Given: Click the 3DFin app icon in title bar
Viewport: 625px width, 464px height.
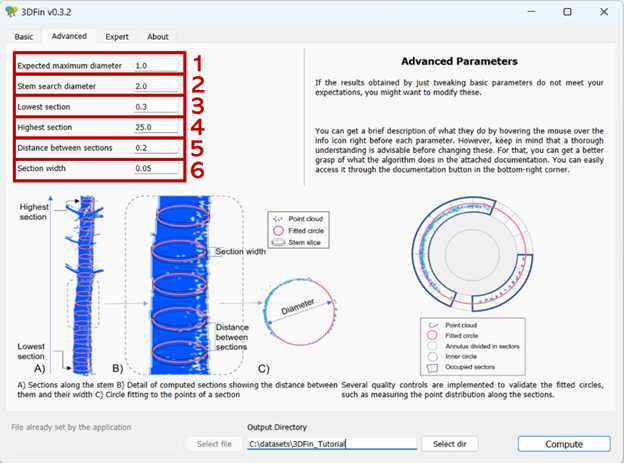Looking at the screenshot, I should (x=11, y=12).
